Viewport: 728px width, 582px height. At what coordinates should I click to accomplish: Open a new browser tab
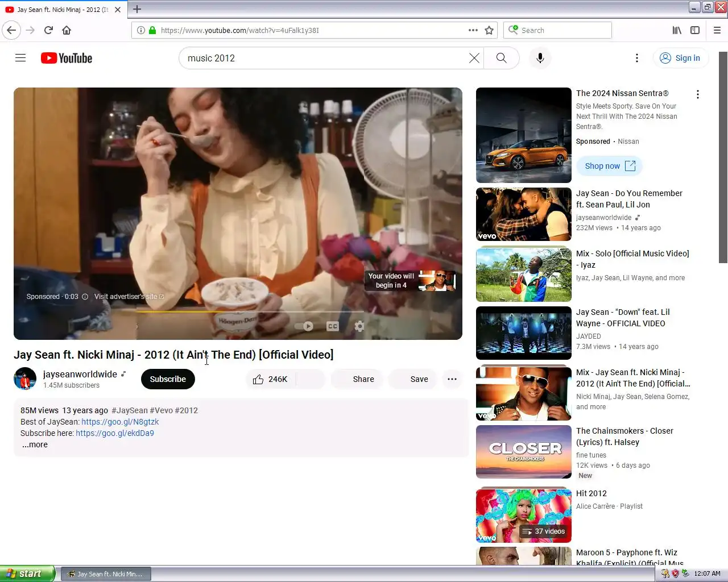pos(137,9)
